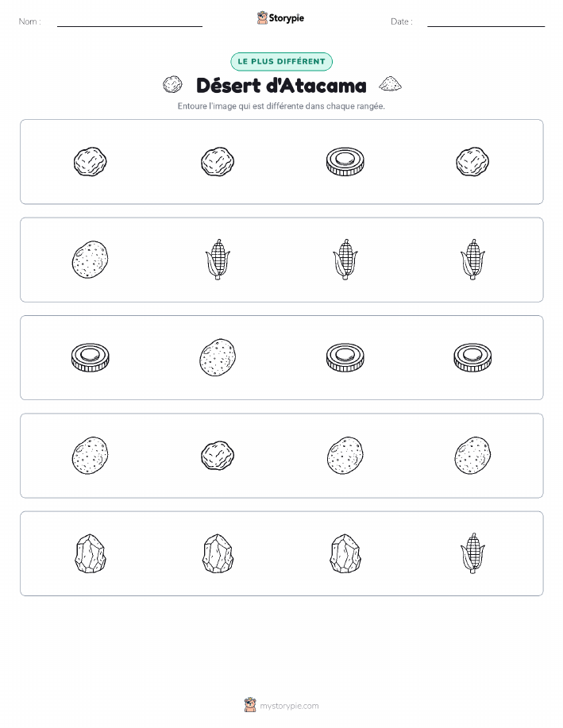Image resolution: width=563 pixels, height=728 pixels.
Task: Click the coin image in the first row
Action: pos(345,162)
